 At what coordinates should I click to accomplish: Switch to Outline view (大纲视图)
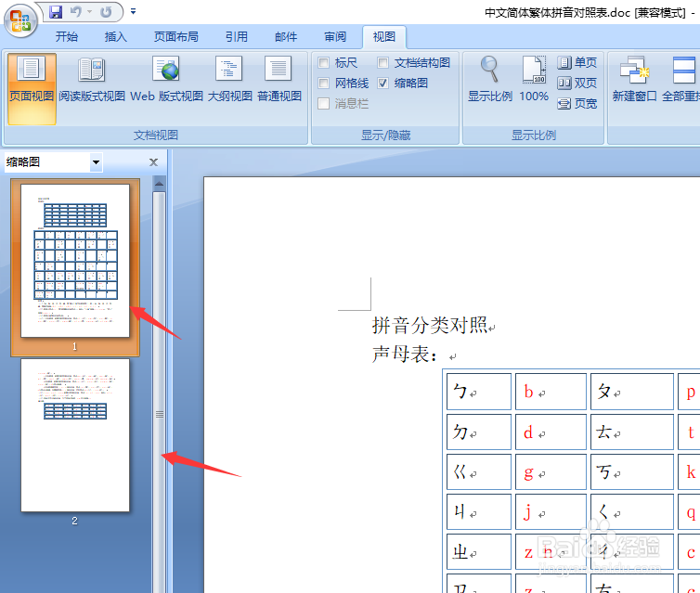[x=230, y=80]
